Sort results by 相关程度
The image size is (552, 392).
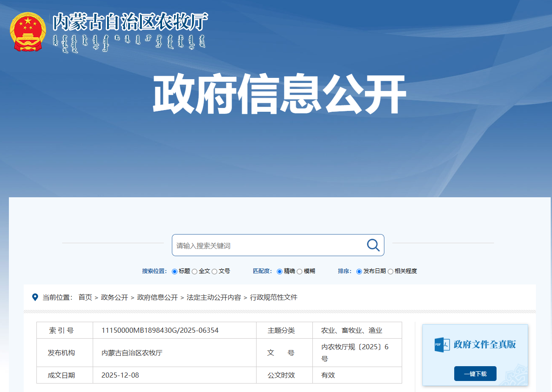(390, 271)
